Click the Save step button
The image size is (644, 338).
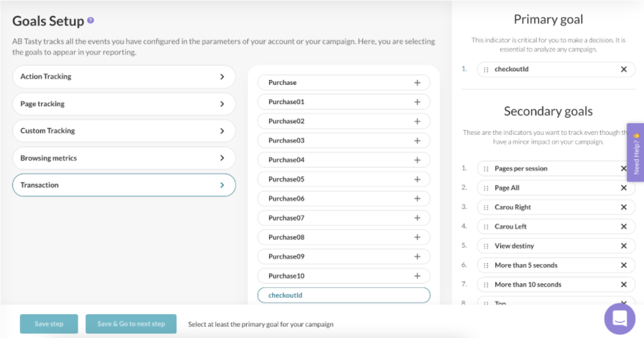(49, 324)
